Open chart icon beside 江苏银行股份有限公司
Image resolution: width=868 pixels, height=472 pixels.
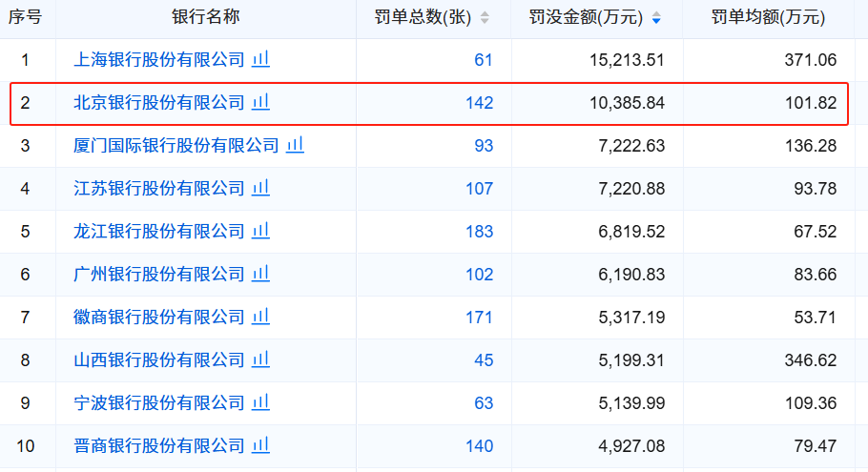tap(260, 188)
